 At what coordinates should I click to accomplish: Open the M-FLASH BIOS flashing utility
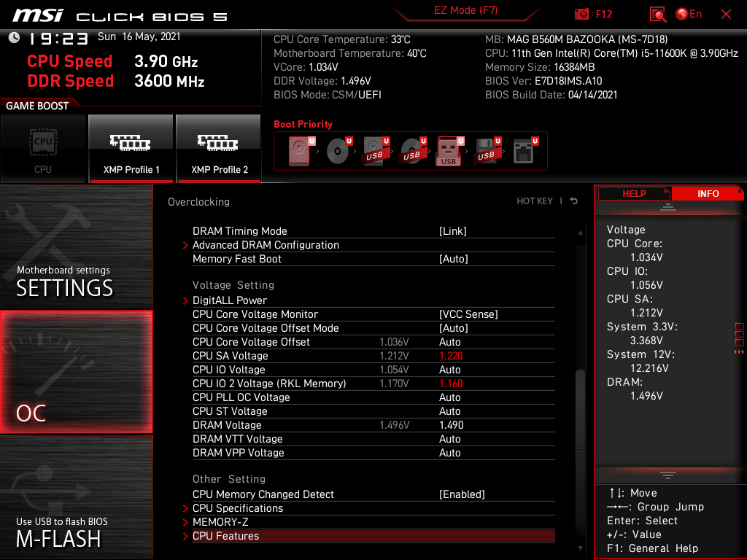(76, 497)
